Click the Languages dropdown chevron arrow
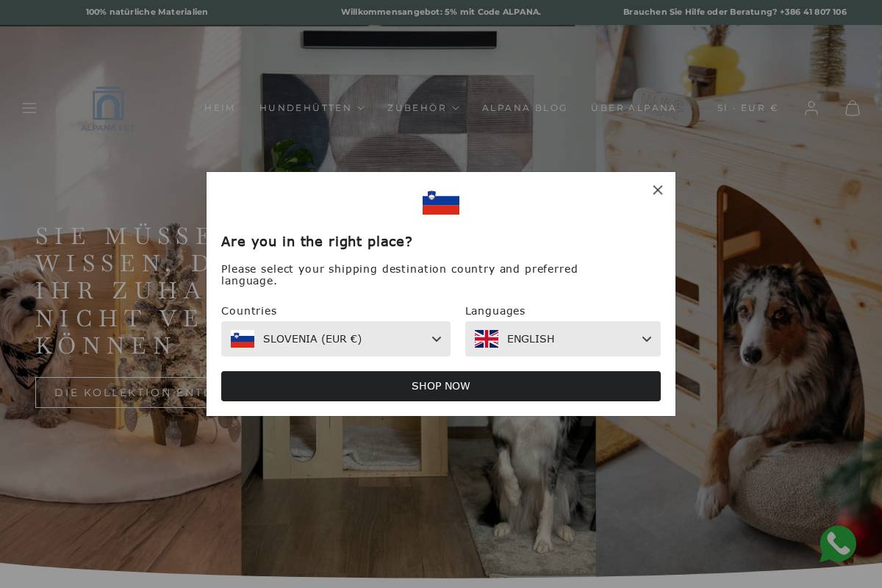This screenshot has width=882, height=588. tap(647, 340)
